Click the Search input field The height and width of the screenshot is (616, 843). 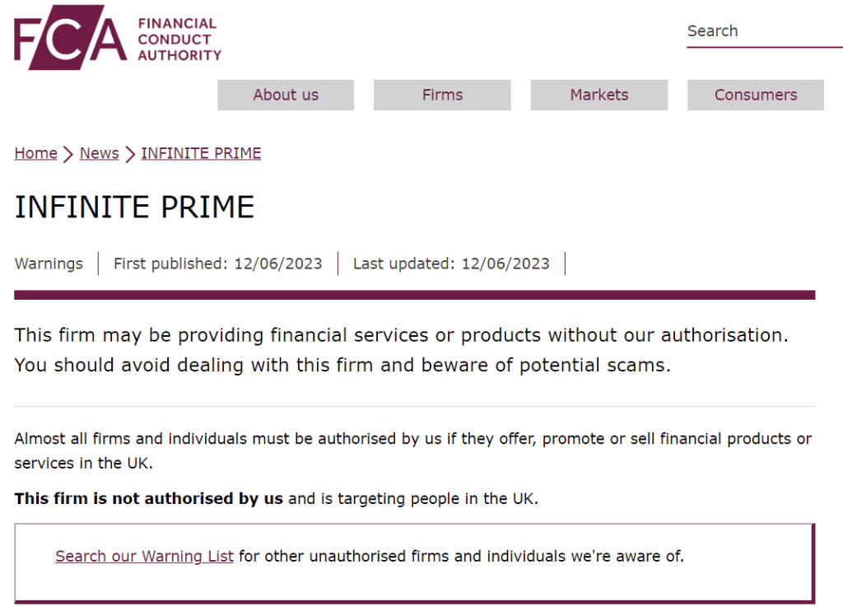click(x=757, y=31)
